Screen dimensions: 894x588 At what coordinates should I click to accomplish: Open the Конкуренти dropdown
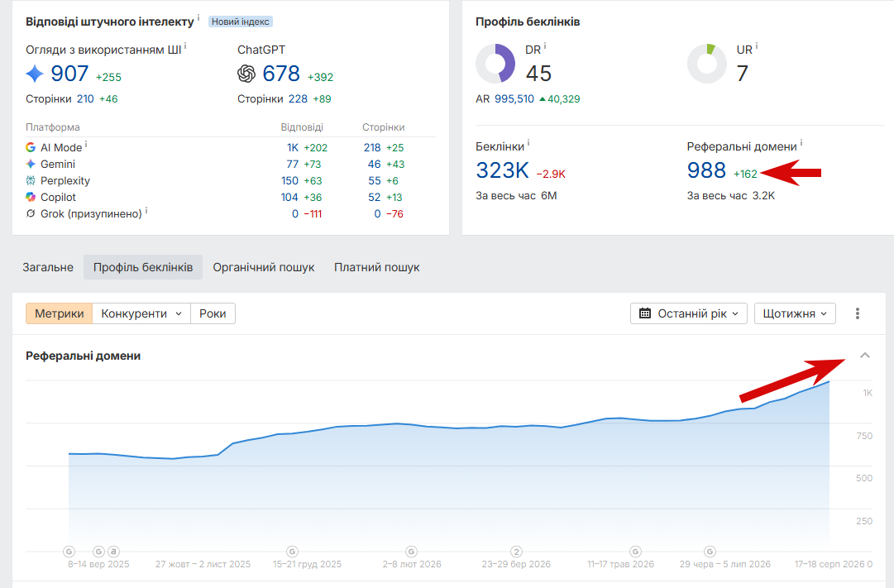(x=141, y=313)
